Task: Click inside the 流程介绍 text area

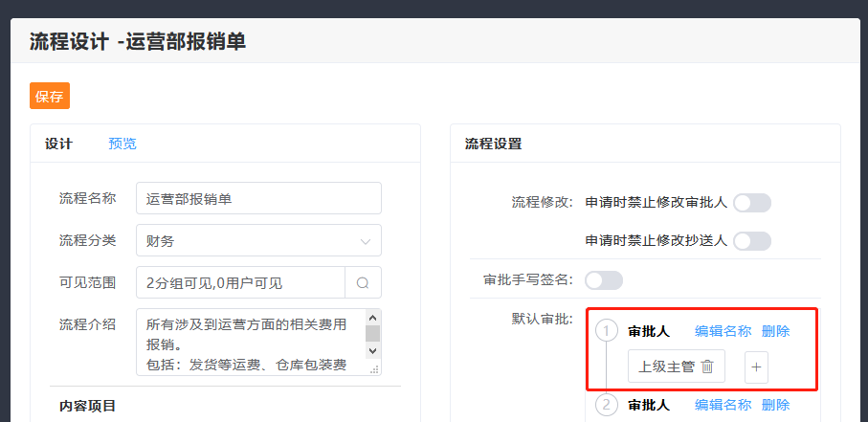Action: point(251,342)
